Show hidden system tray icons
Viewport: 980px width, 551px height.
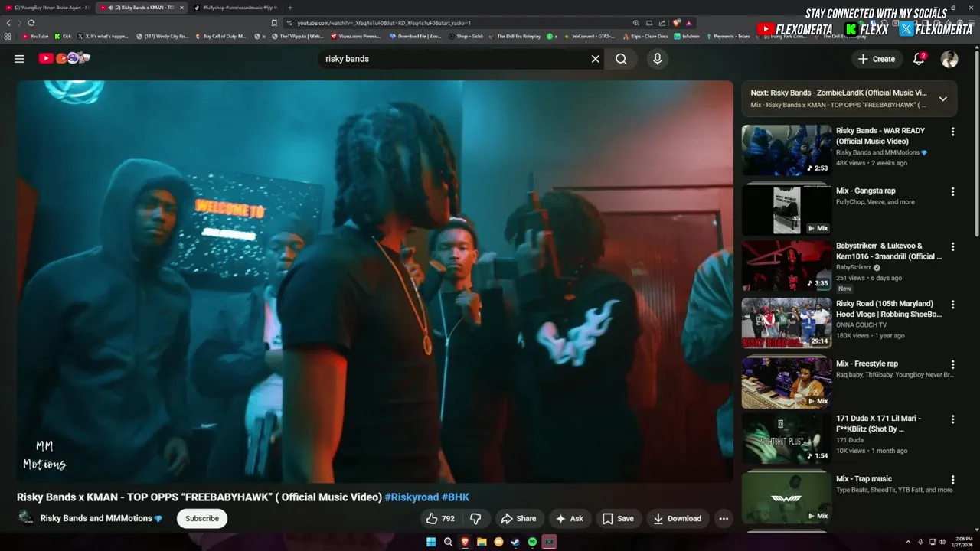(x=908, y=542)
